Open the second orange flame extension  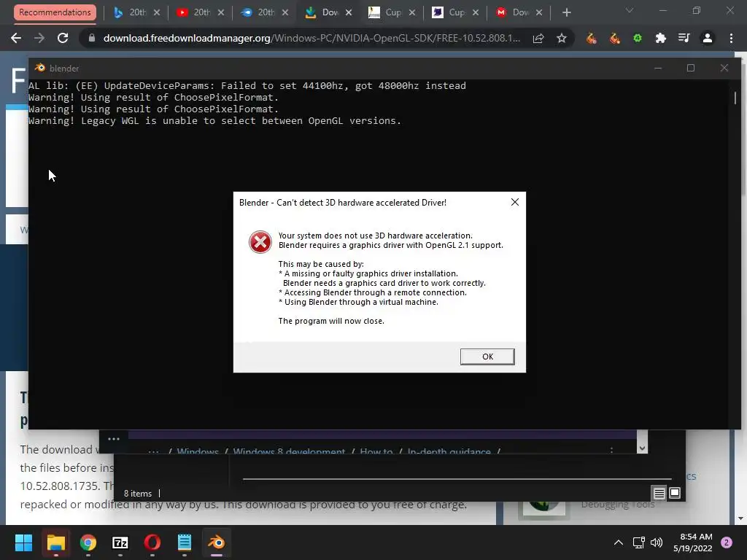(614, 38)
